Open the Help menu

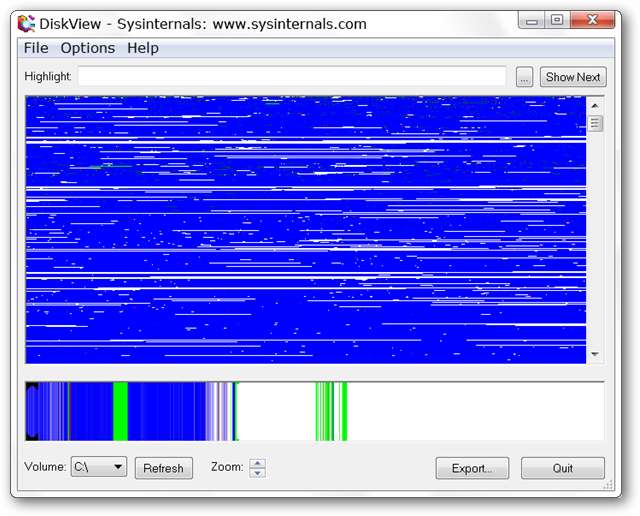pyautogui.click(x=143, y=48)
